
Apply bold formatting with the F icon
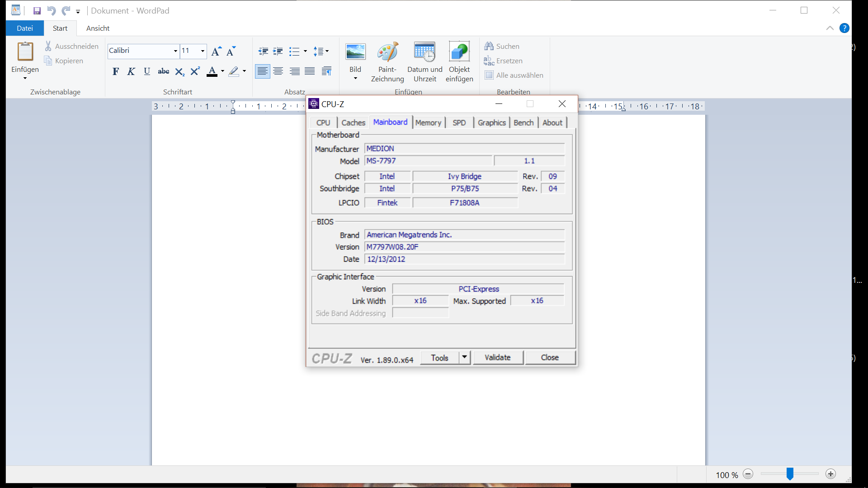point(116,71)
